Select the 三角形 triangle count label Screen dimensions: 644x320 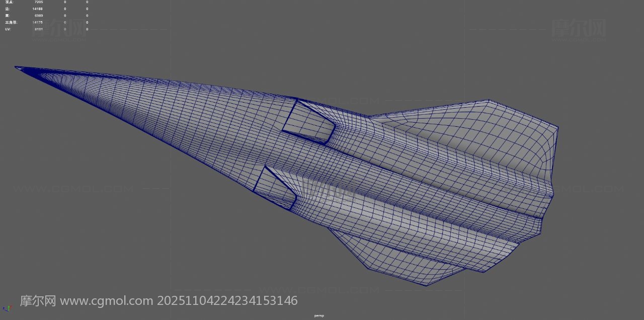(x=11, y=23)
